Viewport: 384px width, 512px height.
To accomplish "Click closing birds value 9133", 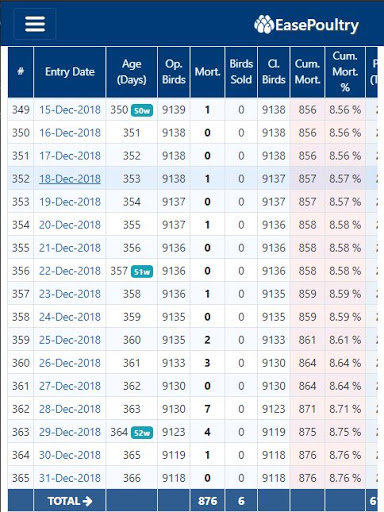I will [x=274, y=340].
